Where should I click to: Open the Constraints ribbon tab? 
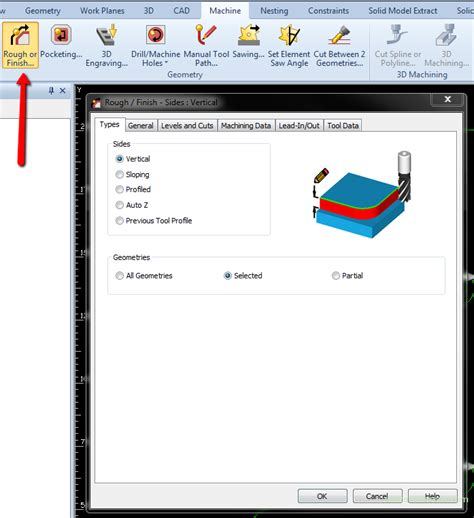point(328,11)
